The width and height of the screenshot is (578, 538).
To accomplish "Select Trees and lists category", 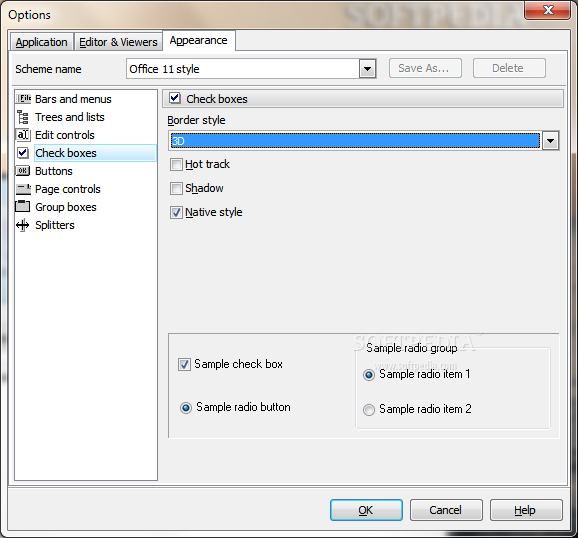I will pyautogui.click(x=70, y=117).
